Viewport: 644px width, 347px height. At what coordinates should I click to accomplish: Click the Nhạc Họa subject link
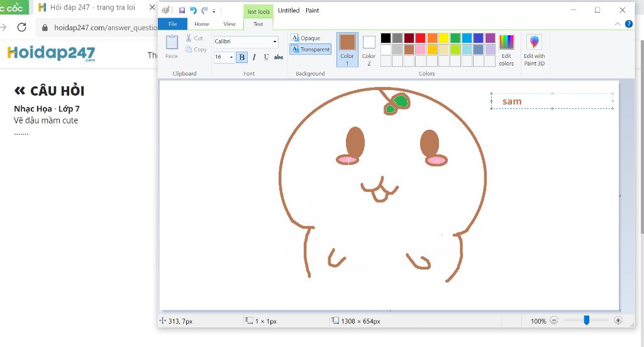pos(33,108)
